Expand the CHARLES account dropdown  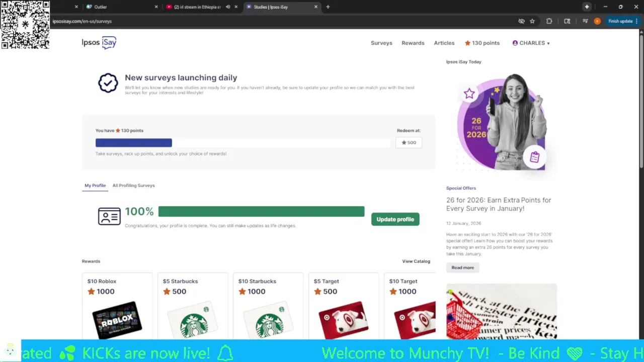tap(531, 43)
